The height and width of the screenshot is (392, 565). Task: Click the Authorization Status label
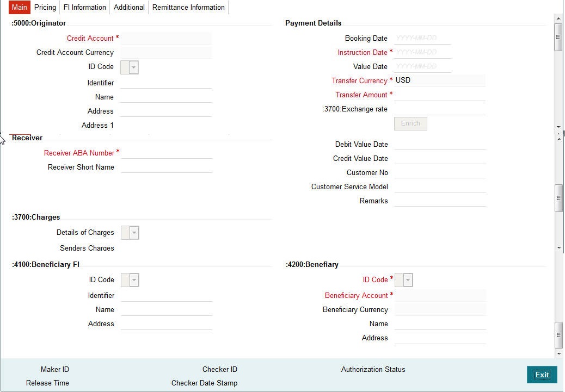pos(373,369)
